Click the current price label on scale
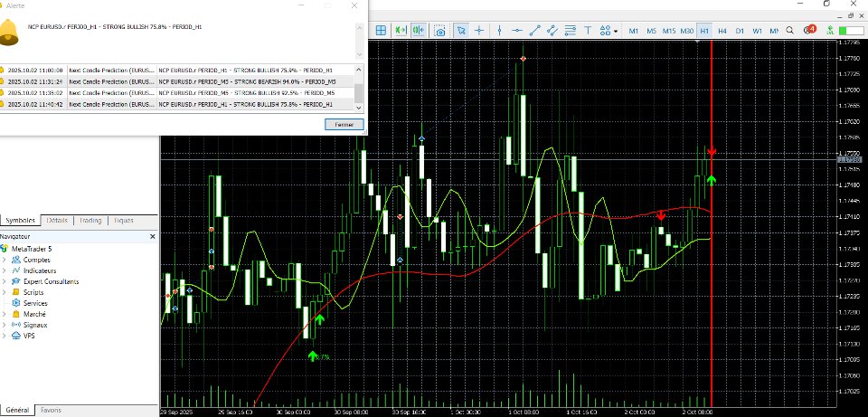 [850, 159]
